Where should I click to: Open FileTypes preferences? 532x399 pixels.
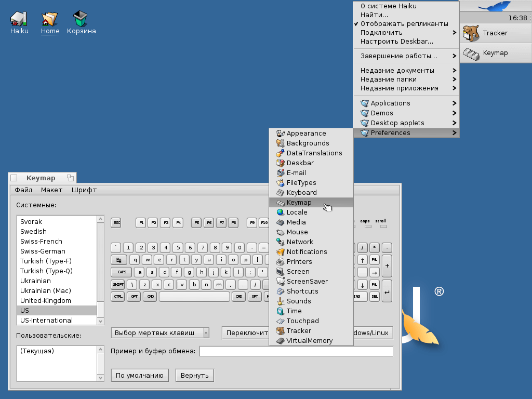click(x=311, y=182)
